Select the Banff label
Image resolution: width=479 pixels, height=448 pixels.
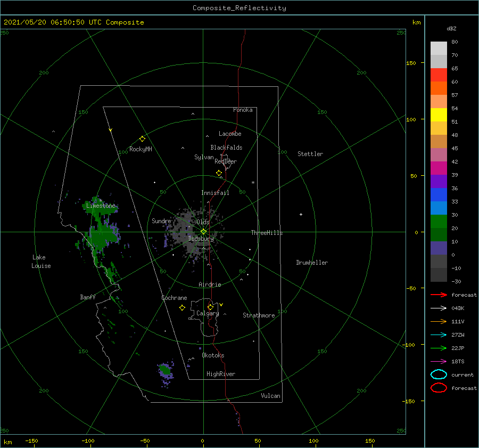[88, 297]
